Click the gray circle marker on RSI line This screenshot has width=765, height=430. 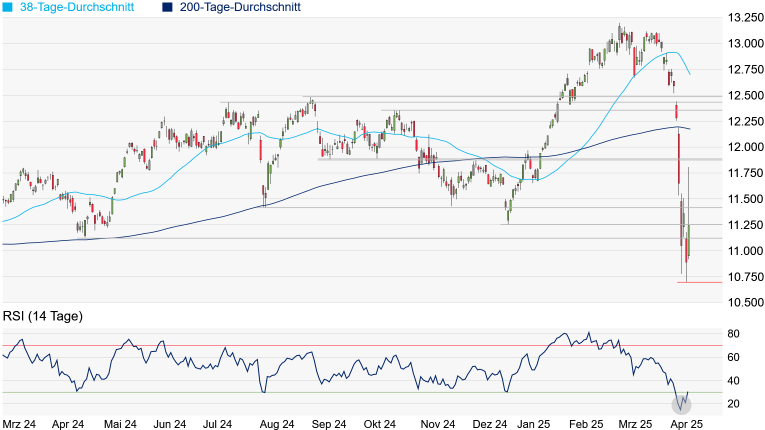coord(682,404)
